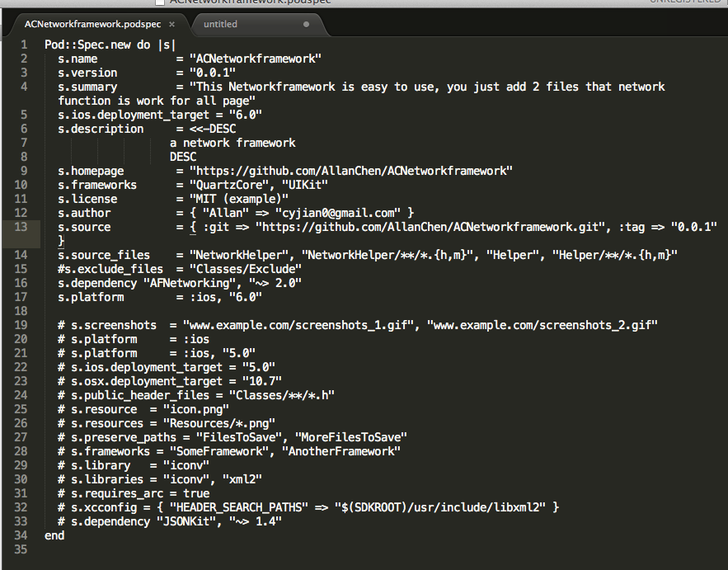Click "QuartzCore" in s.frameworks line

coord(232,185)
